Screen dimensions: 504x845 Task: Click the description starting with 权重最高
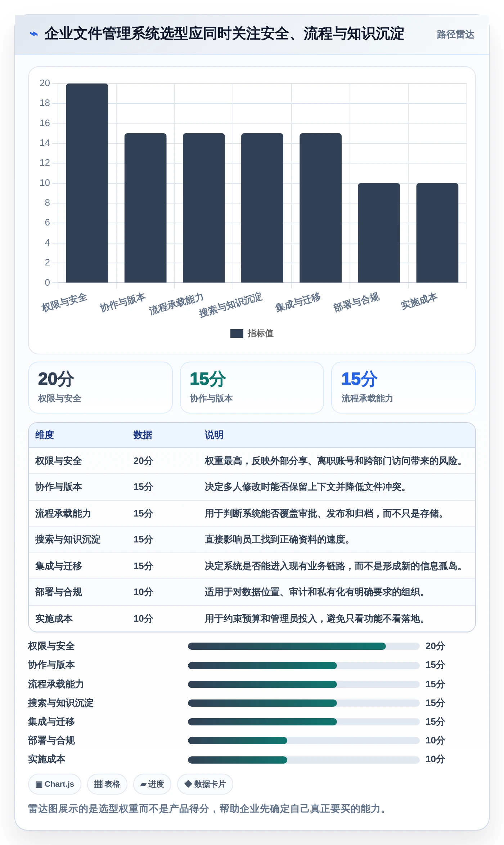[x=334, y=461]
